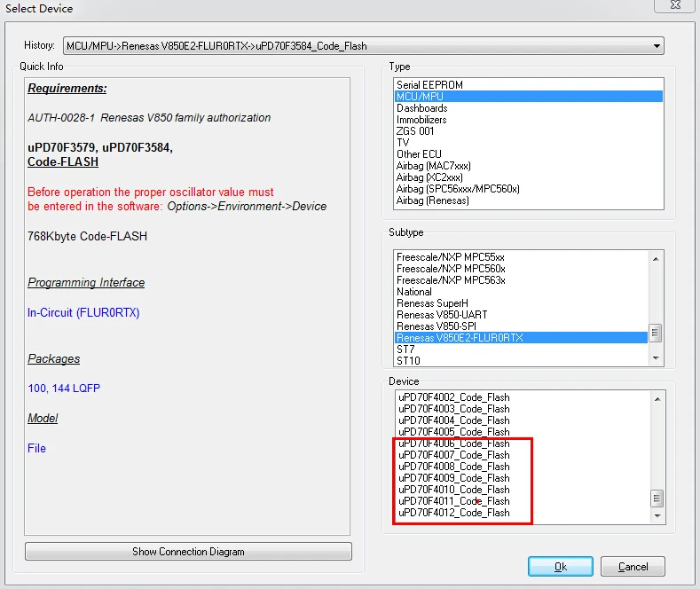
Task: Select MCU/MPU type entry
Action: pos(528,97)
